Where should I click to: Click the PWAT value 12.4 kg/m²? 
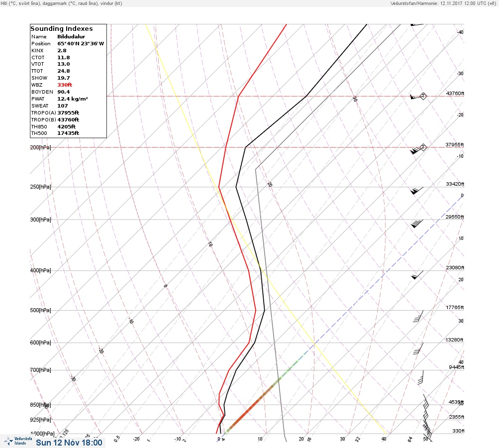pos(73,99)
